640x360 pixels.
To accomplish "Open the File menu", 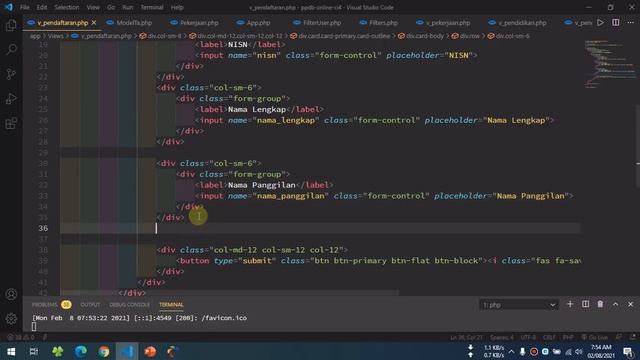I will tap(24, 7).
